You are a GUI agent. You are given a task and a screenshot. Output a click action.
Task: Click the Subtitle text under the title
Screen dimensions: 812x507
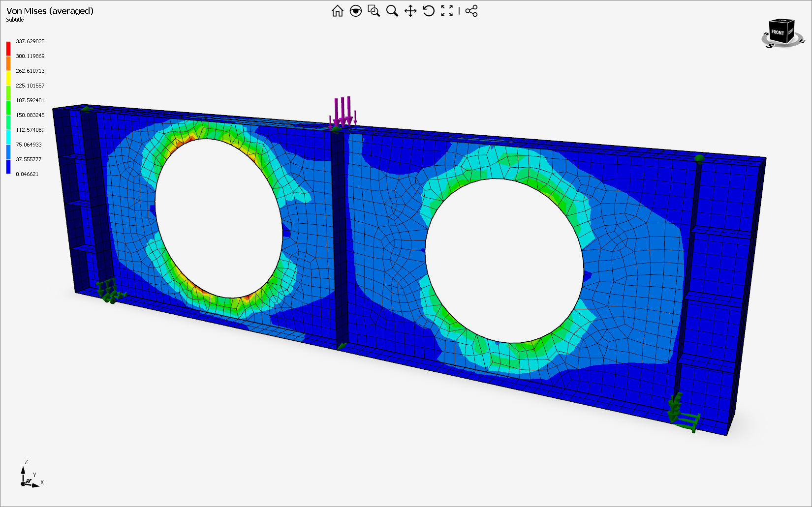click(x=15, y=20)
